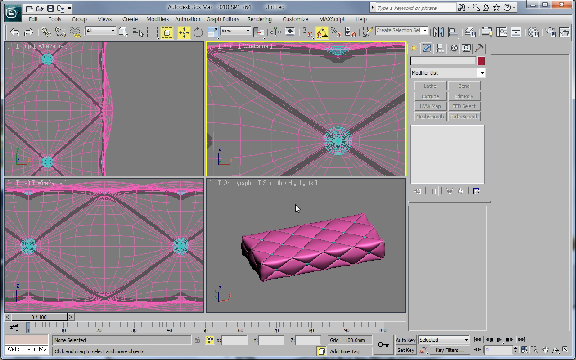
Task: Select the Bind to Space Warp tool
Action: point(75,32)
